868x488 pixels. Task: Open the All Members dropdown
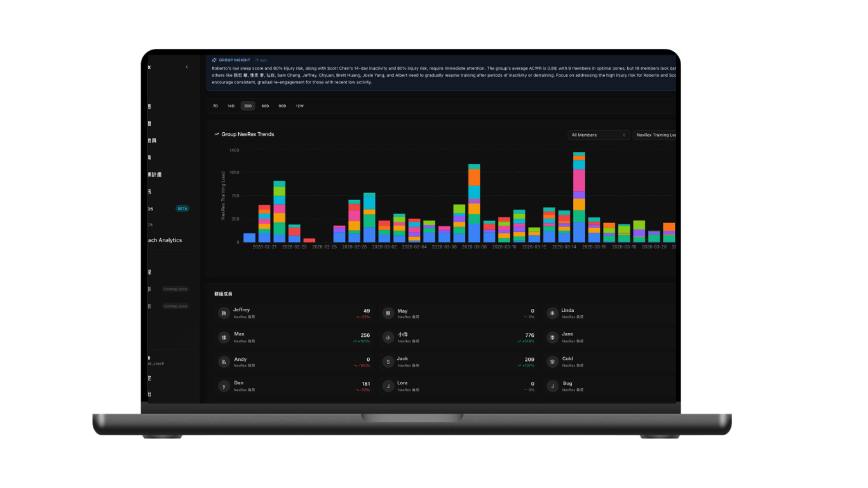[x=597, y=135]
